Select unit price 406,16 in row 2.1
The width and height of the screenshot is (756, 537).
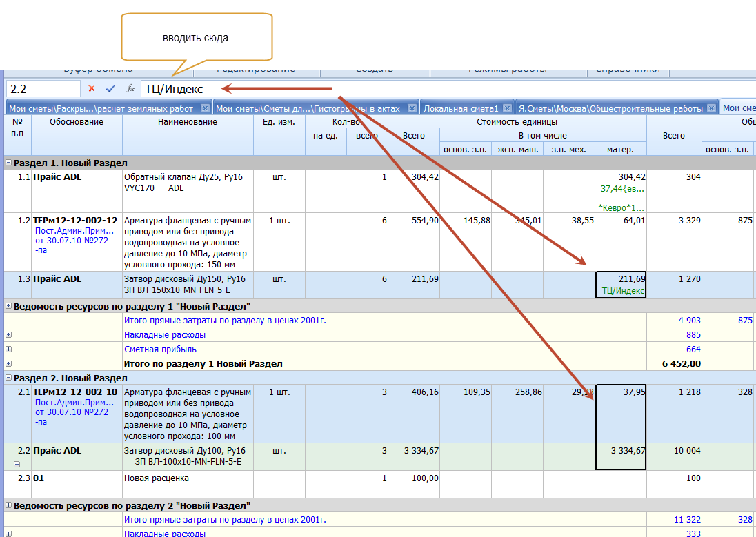[414, 414]
